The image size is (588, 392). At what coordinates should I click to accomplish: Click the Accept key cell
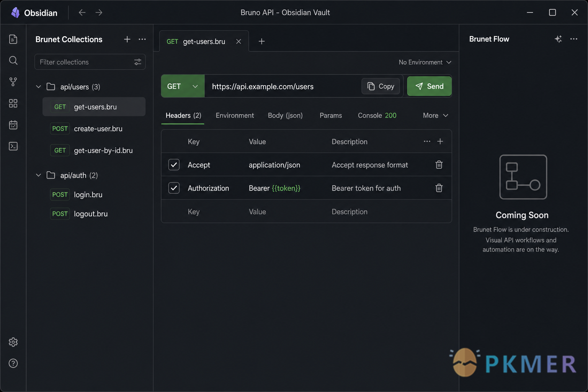click(199, 165)
